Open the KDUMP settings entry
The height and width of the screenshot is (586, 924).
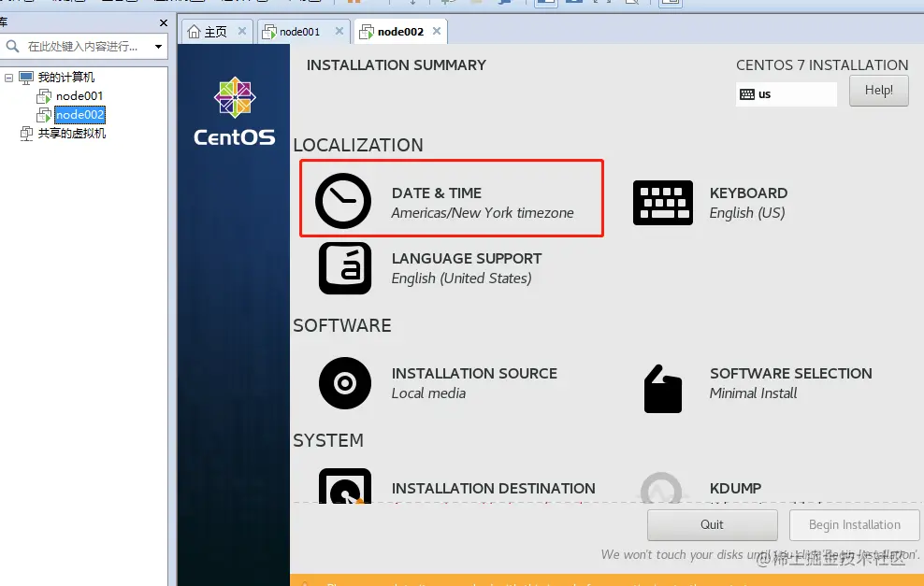(735, 488)
